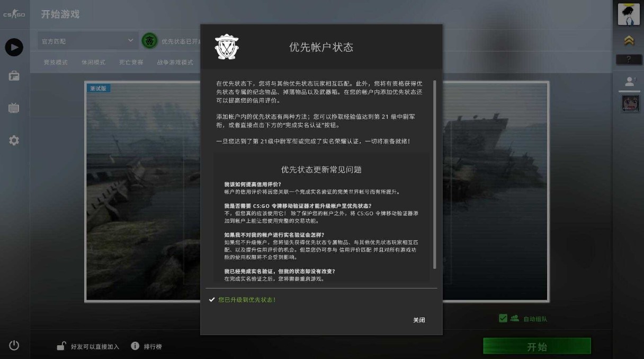Click the CS:GO logo
The width and height of the screenshot is (644, 359).
(x=14, y=14)
